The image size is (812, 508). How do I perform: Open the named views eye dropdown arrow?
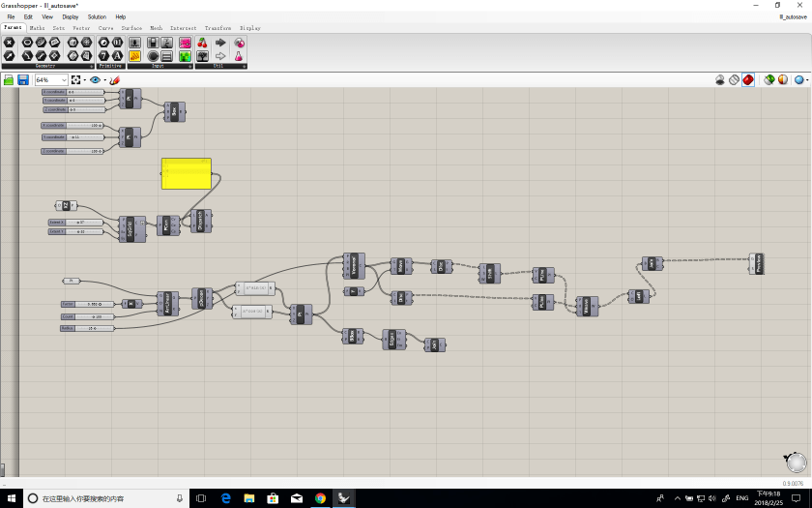tap(104, 79)
